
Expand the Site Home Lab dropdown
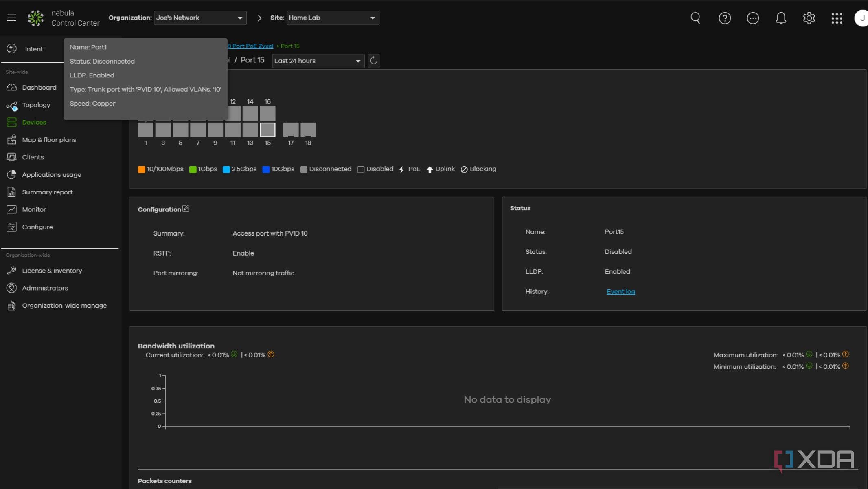[x=332, y=18]
